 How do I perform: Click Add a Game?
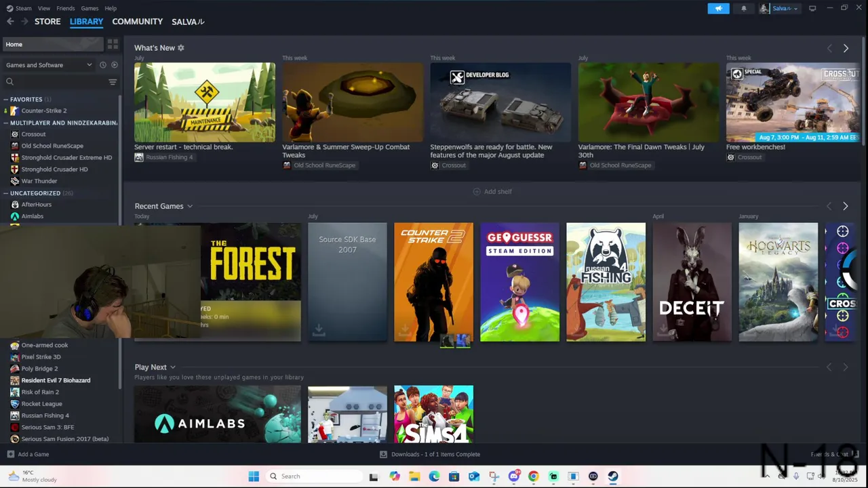pyautogui.click(x=28, y=454)
